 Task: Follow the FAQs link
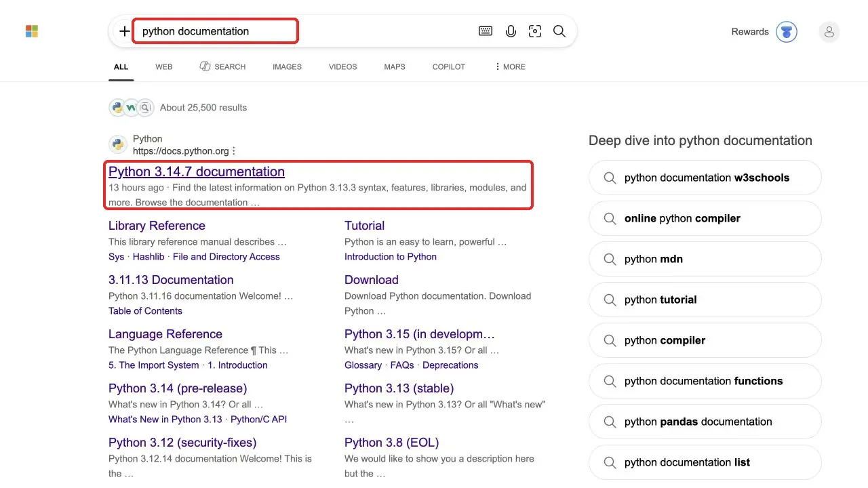coord(402,365)
